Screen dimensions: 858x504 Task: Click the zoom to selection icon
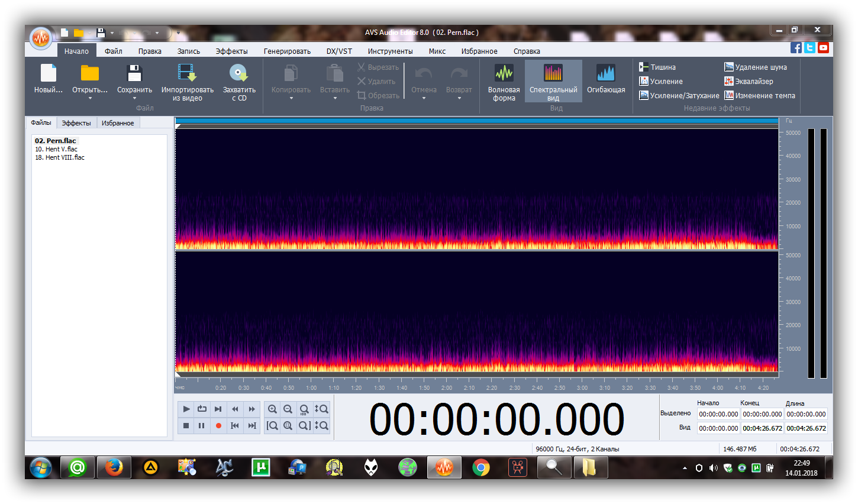288,425
